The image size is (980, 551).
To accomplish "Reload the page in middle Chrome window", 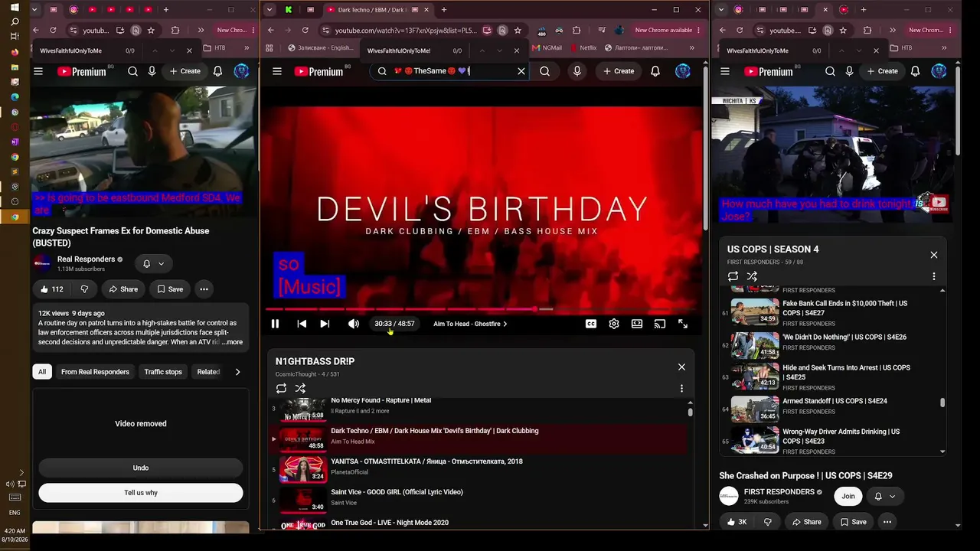I will click(305, 31).
